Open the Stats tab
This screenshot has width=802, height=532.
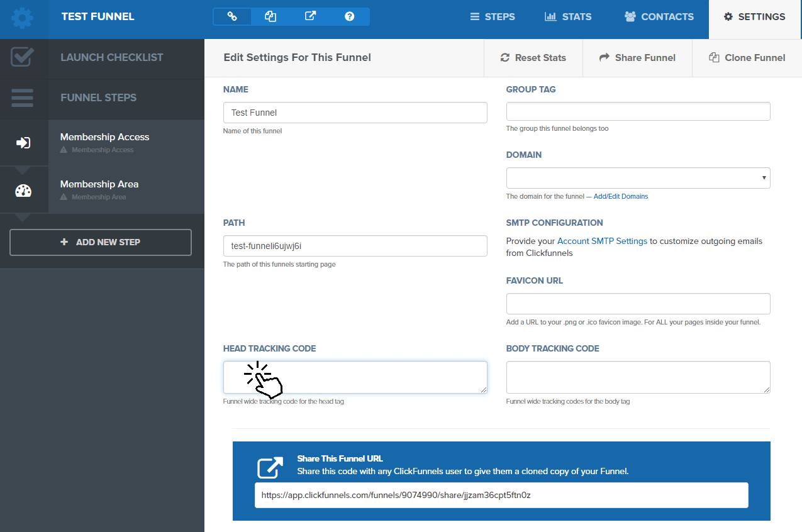pos(568,17)
